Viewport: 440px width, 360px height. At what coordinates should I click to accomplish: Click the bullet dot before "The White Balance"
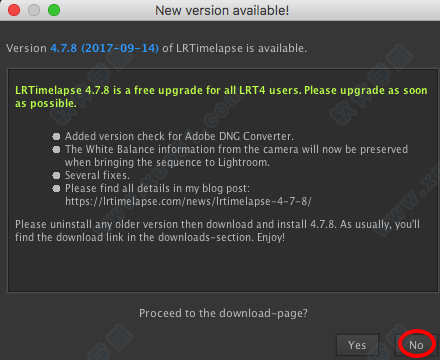(56, 149)
